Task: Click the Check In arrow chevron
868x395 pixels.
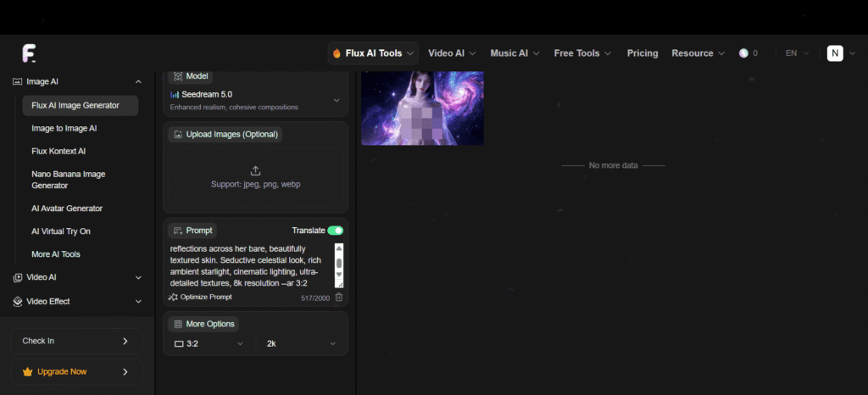Action: pos(125,341)
